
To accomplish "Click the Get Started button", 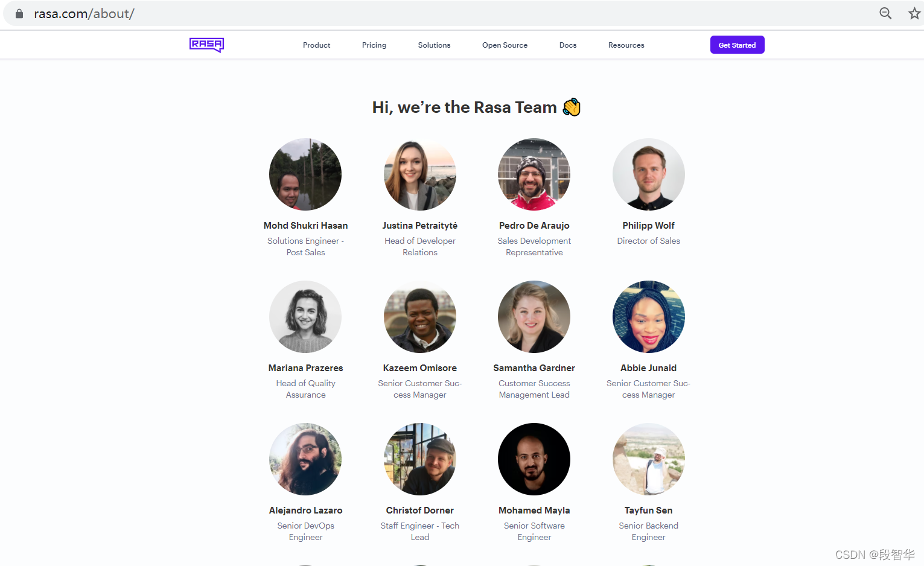I will tap(737, 45).
